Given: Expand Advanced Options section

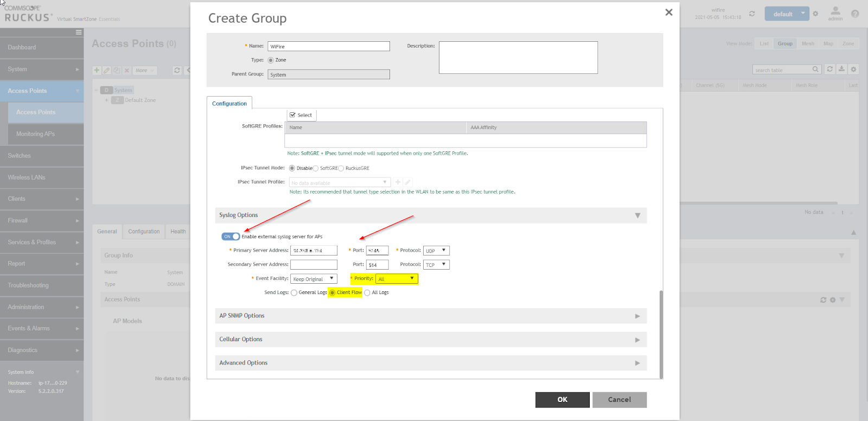Looking at the screenshot, I should tap(637, 363).
